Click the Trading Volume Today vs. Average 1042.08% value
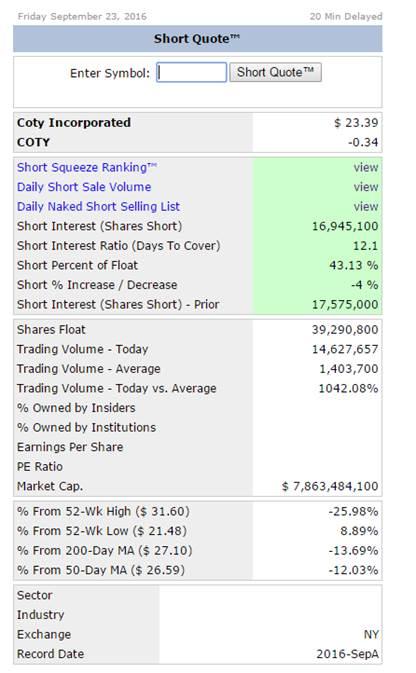This screenshot has width=416, height=673. [x=348, y=388]
